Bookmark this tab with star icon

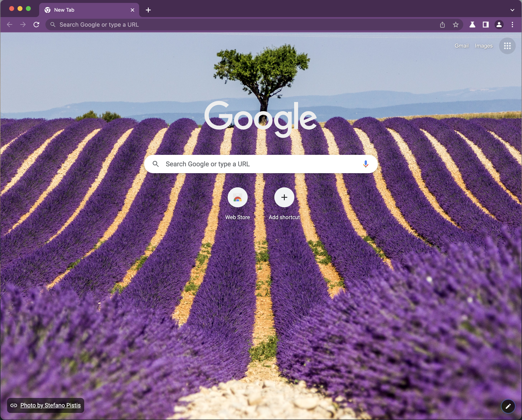point(456,25)
